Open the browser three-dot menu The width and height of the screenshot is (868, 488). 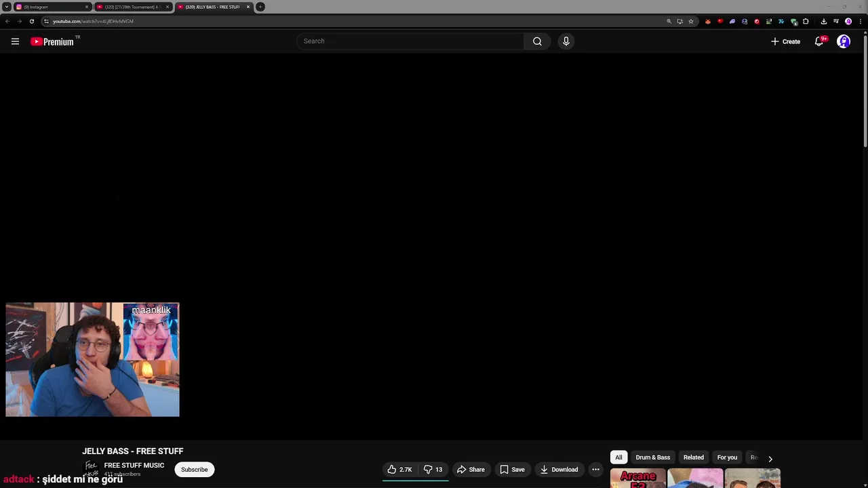click(x=861, y=21)
